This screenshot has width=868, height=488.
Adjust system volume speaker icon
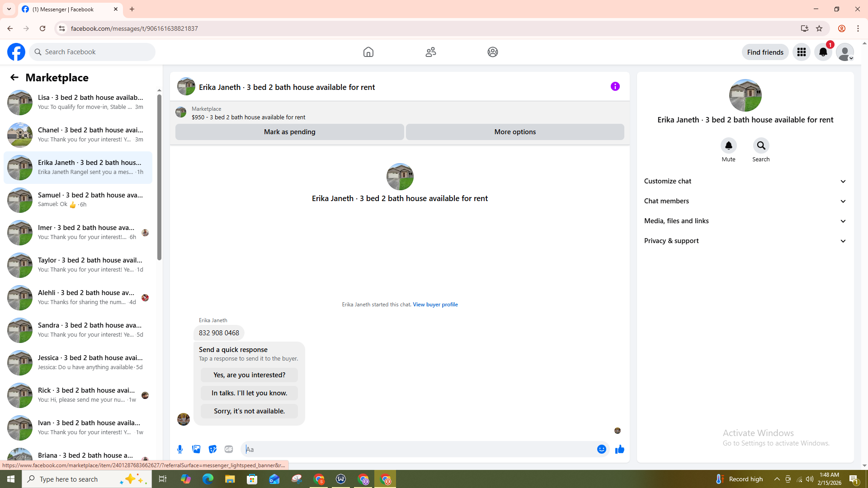810,479
